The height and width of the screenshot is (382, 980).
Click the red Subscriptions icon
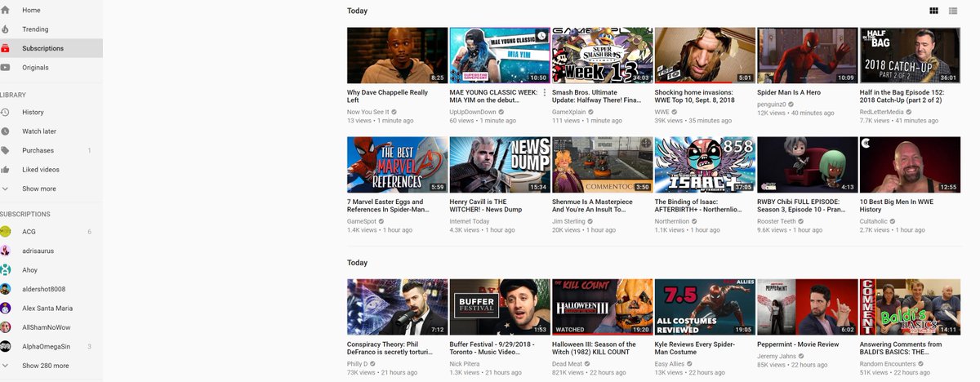pyautogui.click(x=6, y=48)
